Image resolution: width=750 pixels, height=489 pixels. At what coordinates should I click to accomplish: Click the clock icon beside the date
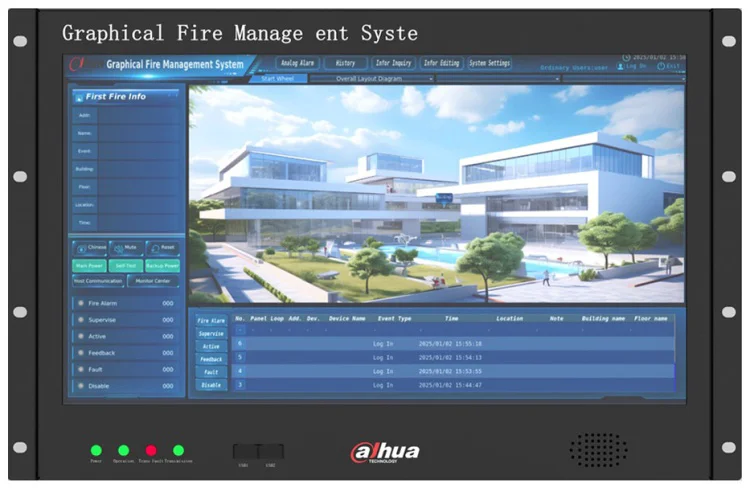click(x=626, y=57)
